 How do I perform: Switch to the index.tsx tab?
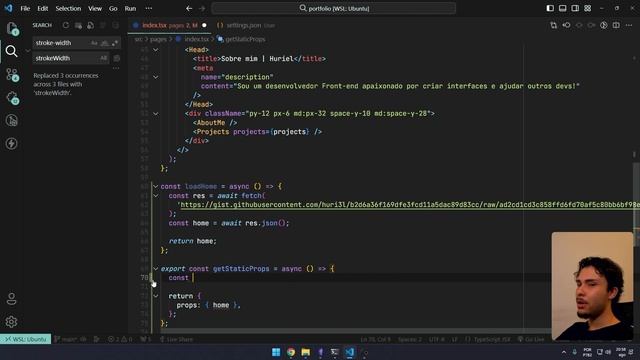point(169,25)
